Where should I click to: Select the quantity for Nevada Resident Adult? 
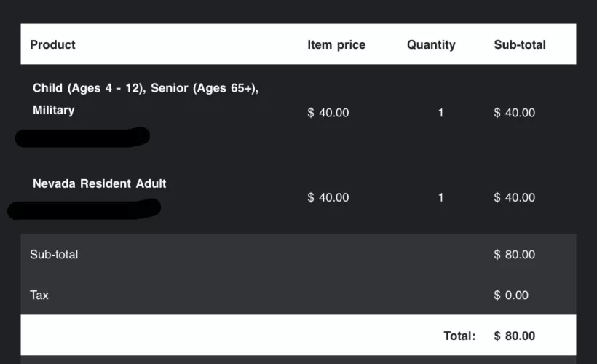(x=440, y=197)
